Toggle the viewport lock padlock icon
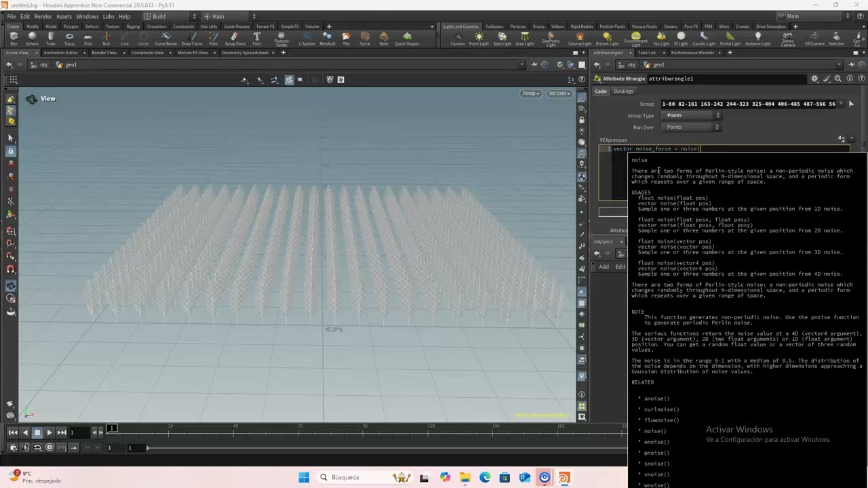 [x=581, y=120]
